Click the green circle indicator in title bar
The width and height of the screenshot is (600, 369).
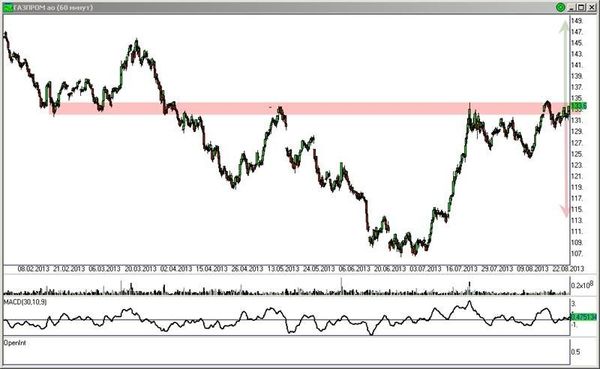560,7
